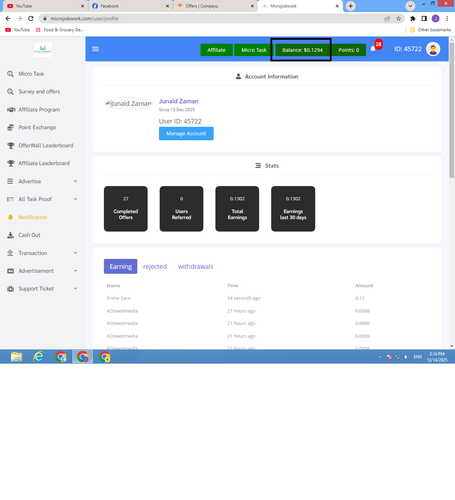
Task: Click the Manage Account button
Action: tap(186, 134)
